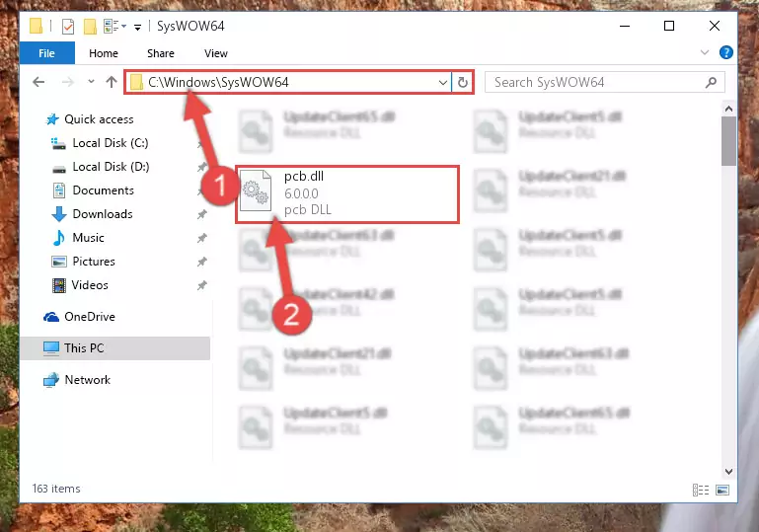Select OneDrive in the navigation pane
The height and width of the screenshot is (532, 759).
pyautogui.click(x=80, y=317)
